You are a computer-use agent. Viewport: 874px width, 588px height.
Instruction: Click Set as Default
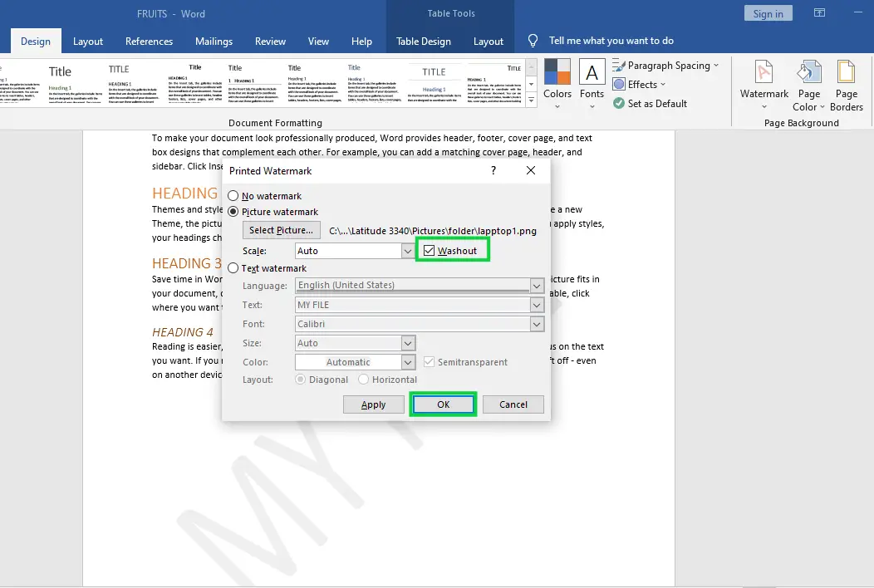[654, 103]
